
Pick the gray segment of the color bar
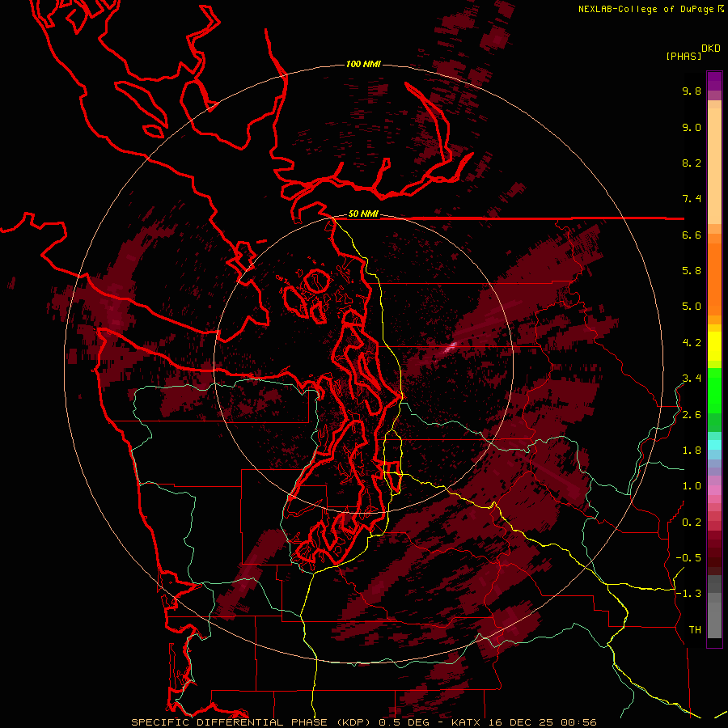(714, 608)
